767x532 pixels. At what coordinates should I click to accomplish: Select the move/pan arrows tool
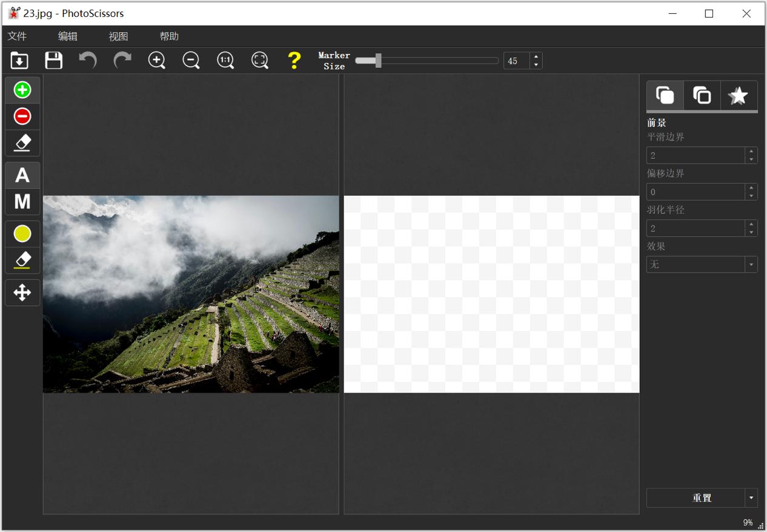pyautogui.click(x=22, y=293)
